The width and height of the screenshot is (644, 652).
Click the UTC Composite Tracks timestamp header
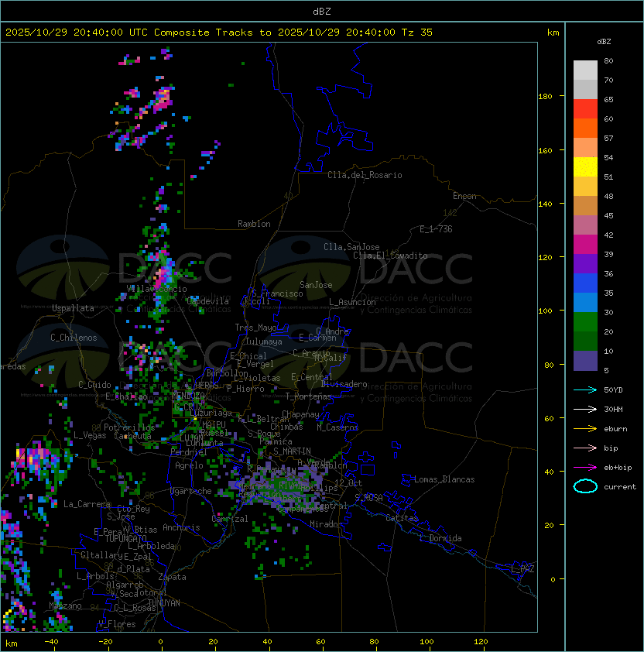(219, 33)
